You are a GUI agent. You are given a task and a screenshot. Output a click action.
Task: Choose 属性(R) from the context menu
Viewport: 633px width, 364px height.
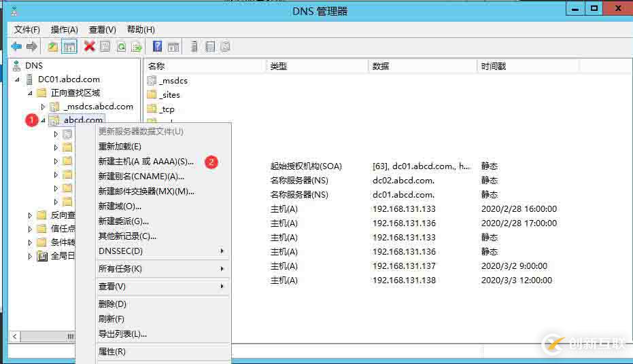click(163, 352)
